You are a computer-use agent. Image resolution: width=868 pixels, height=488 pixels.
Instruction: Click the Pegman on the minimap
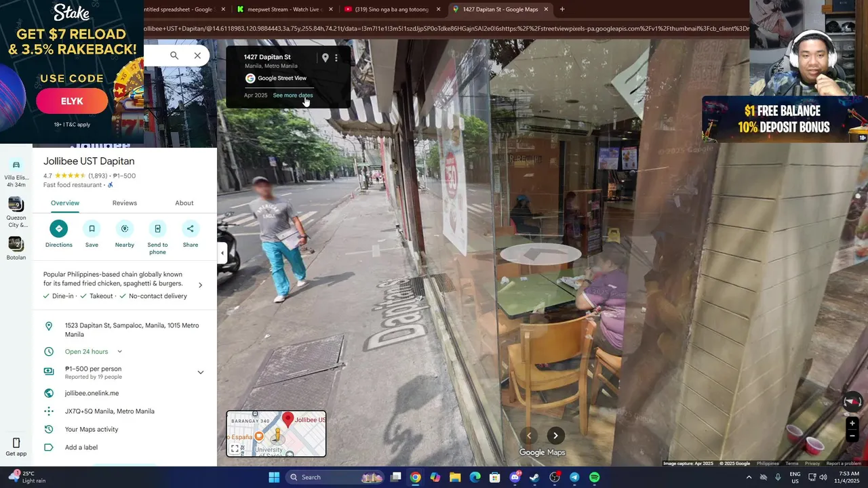click(277, 436)
